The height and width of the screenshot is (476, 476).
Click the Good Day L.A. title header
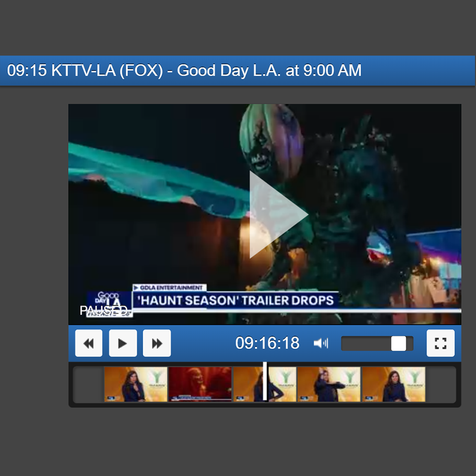185,70
